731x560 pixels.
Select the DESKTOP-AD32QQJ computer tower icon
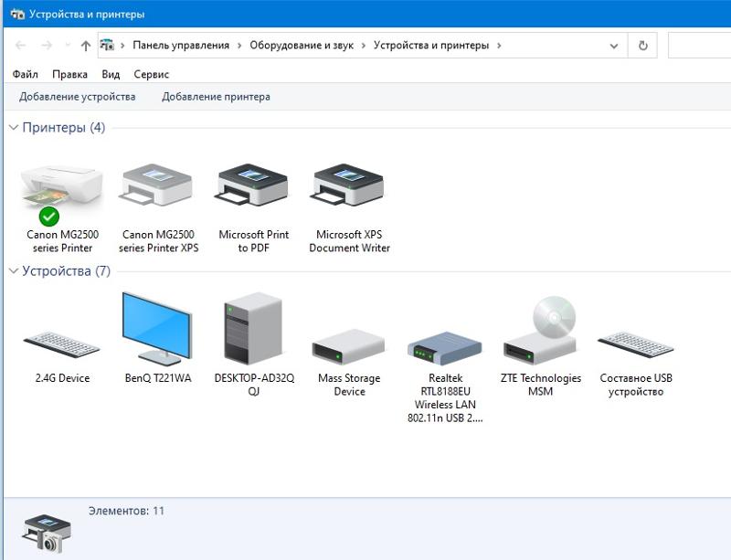coord(253,328)
